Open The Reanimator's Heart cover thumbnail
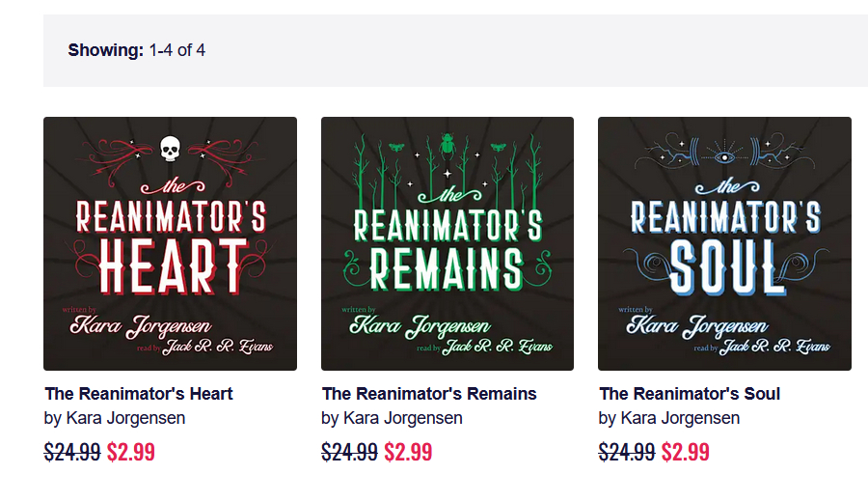 [x=170, y=244]
